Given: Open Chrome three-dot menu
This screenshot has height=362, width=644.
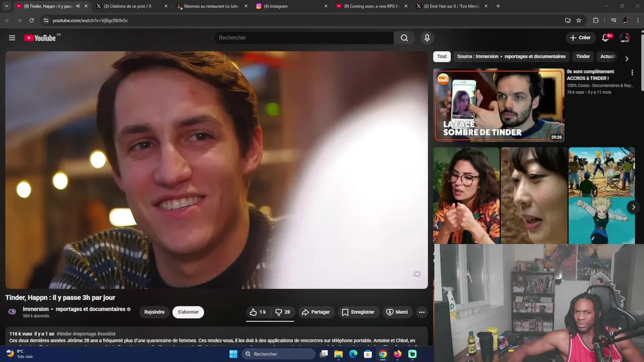Looking at the screenshot, I should [x=638, y=20].
